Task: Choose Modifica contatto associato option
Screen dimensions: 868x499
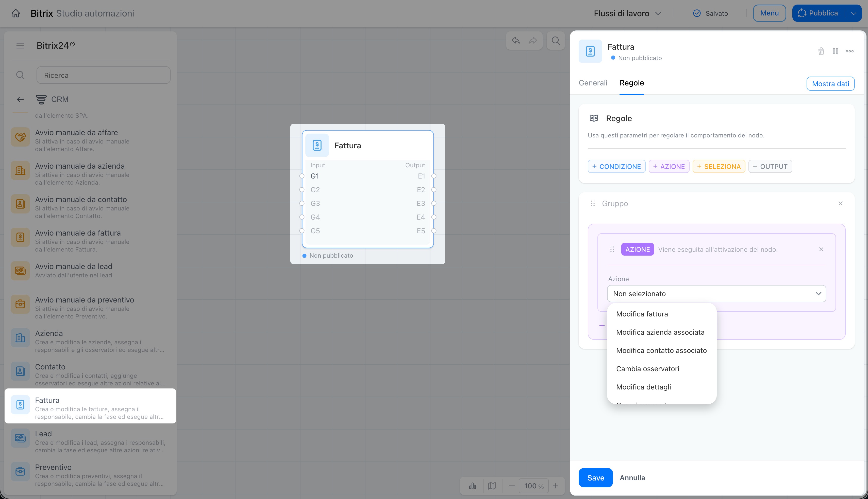Action: point(661,351)
